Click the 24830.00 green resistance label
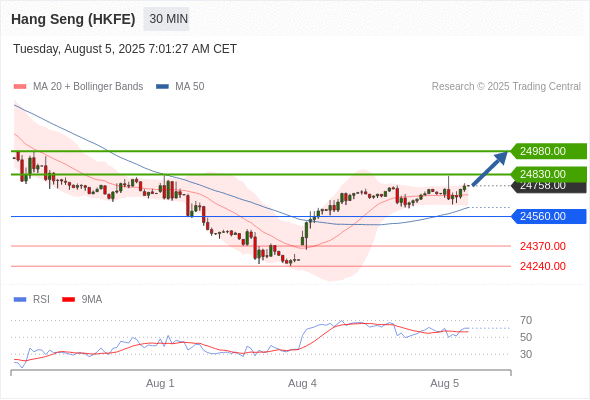Image resolution: width=590 pixels, height=400 pixels. click(549, 174)
